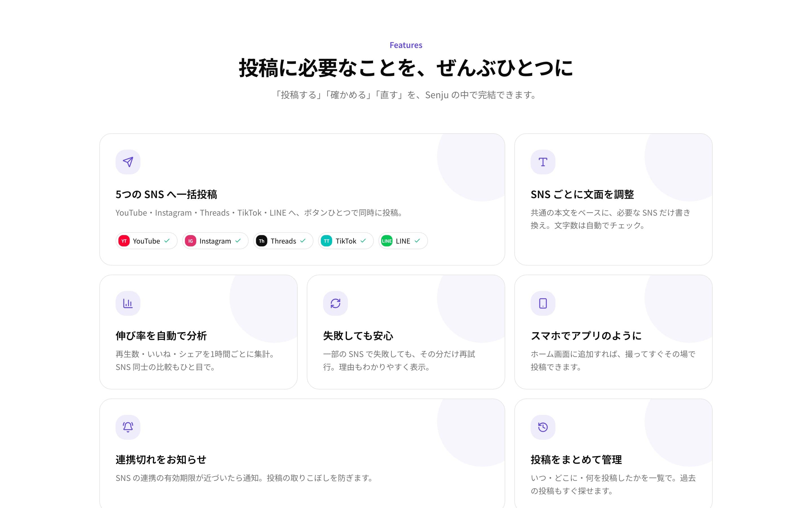Click the checkmark beside LINE
Image resolution: width=812 pixels, height=508 pixels.
(x=417, y=240)
